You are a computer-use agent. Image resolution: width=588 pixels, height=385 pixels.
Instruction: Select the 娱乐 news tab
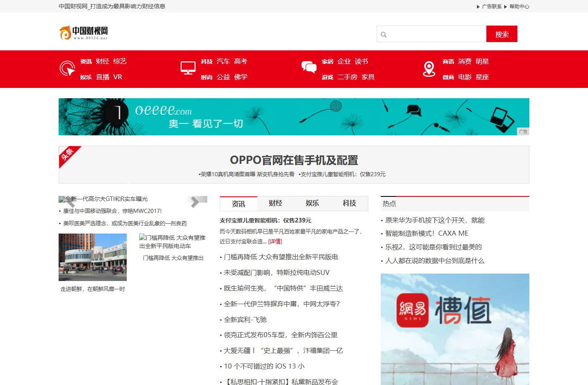tap(312, 203)
